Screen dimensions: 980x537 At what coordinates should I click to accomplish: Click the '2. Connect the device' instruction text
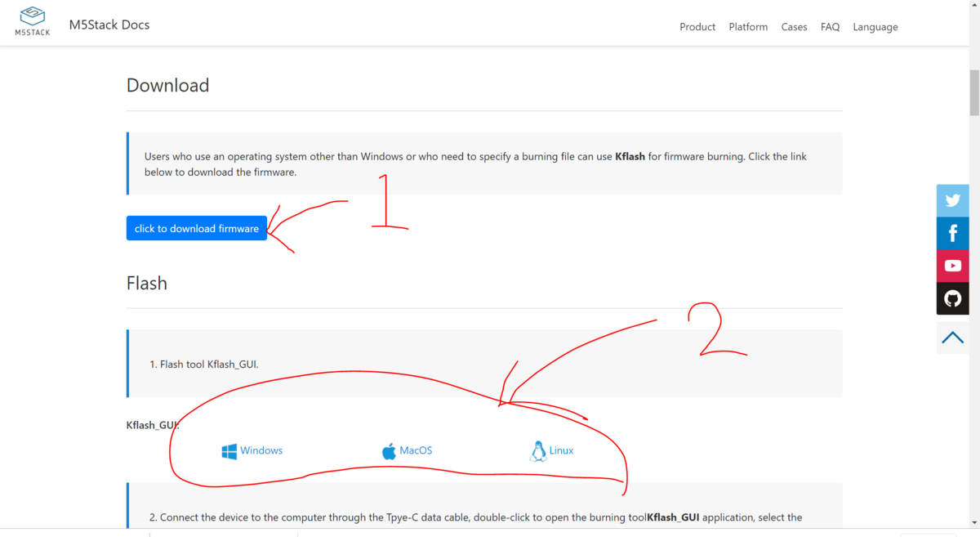click(x=476, y=517)
